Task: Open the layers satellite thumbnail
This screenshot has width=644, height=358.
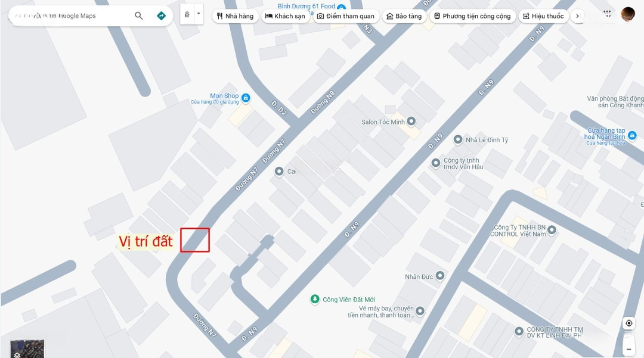Action: [x=27, y=348]
